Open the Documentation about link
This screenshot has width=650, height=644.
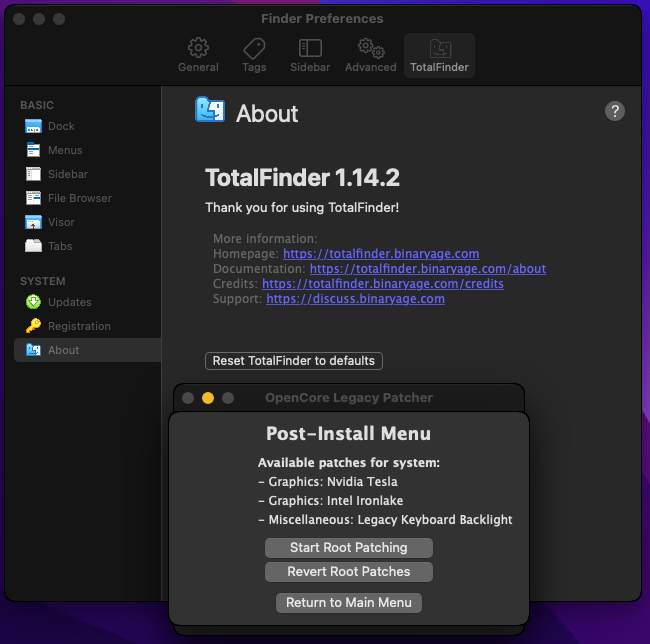[x=428, y=269]
